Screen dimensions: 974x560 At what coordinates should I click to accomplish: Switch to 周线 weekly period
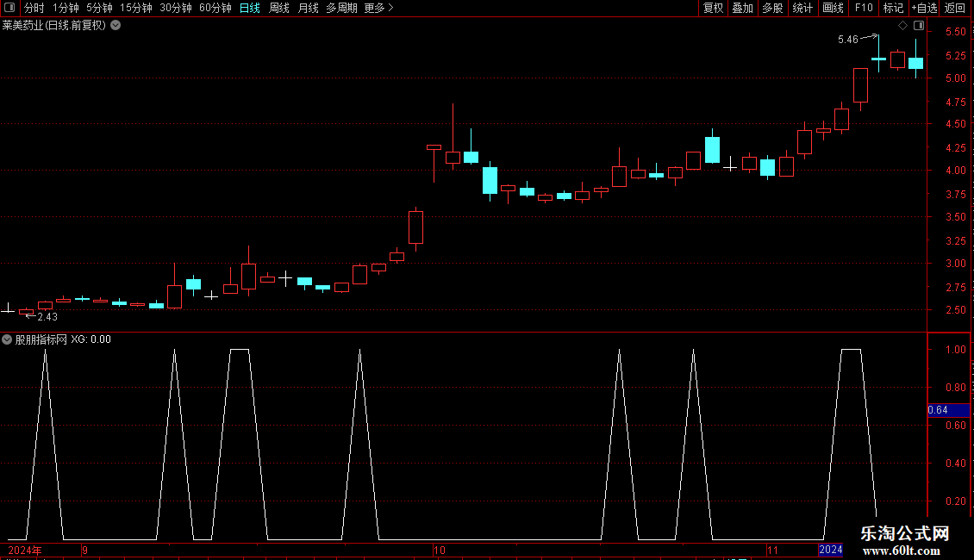pos(279,8)
